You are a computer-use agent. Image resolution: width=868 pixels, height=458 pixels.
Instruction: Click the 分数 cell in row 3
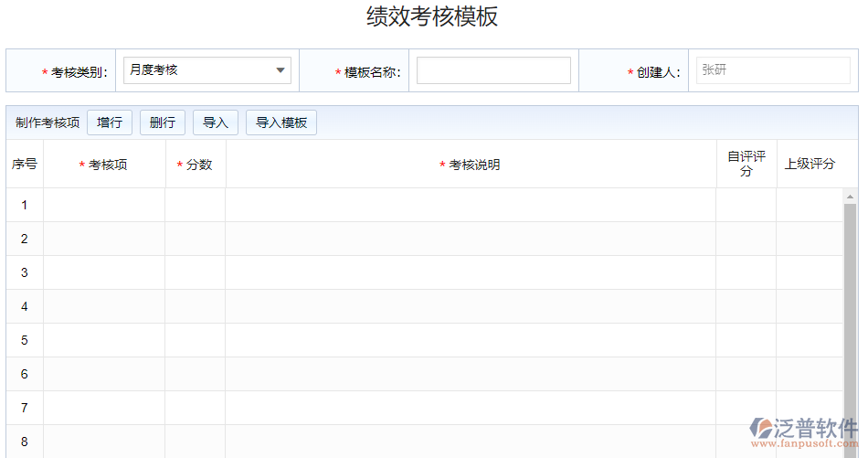(195, 272)
